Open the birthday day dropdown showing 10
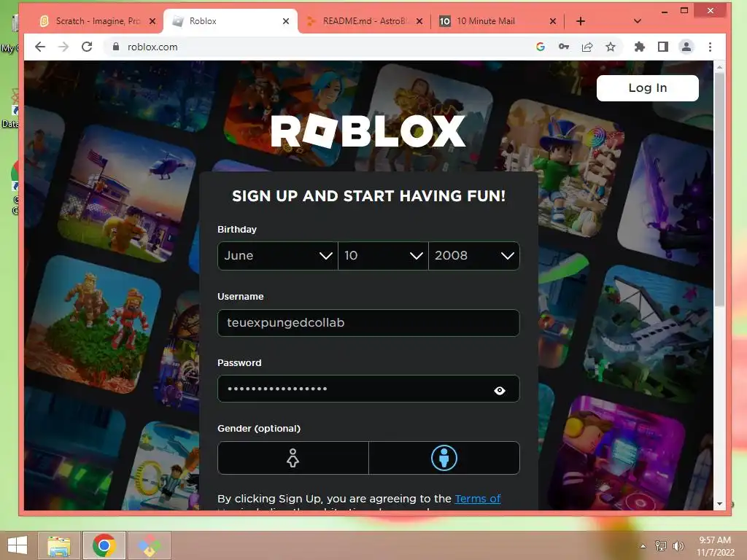The image size is (747, 560). pos(383,256)
